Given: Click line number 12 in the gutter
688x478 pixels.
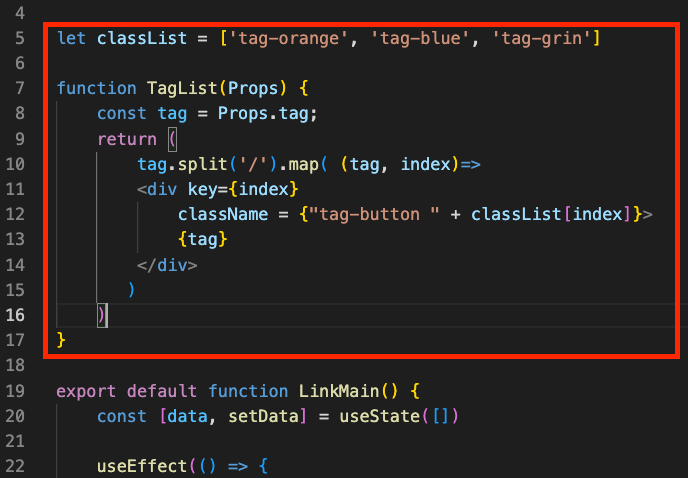Looking at the screenshot, I should point(15,214).
